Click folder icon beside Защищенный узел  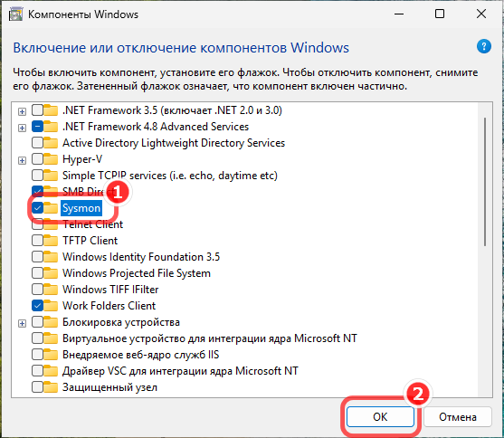click(x=51, y=386)
